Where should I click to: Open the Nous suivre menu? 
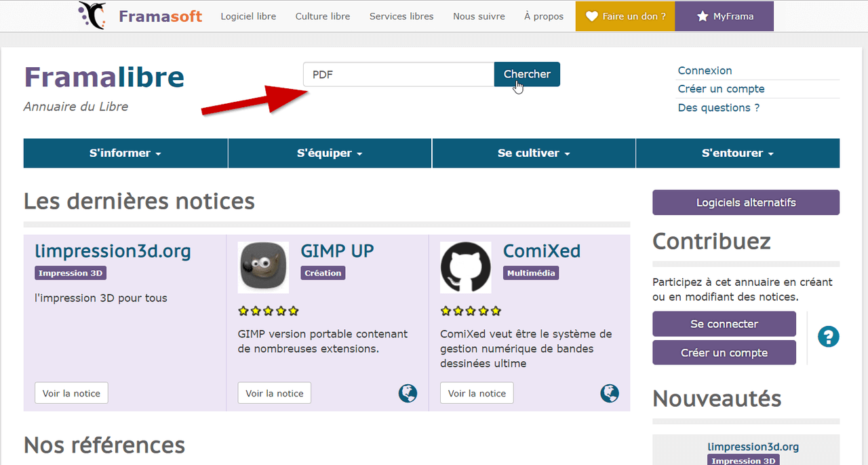[x=479, y=16]
